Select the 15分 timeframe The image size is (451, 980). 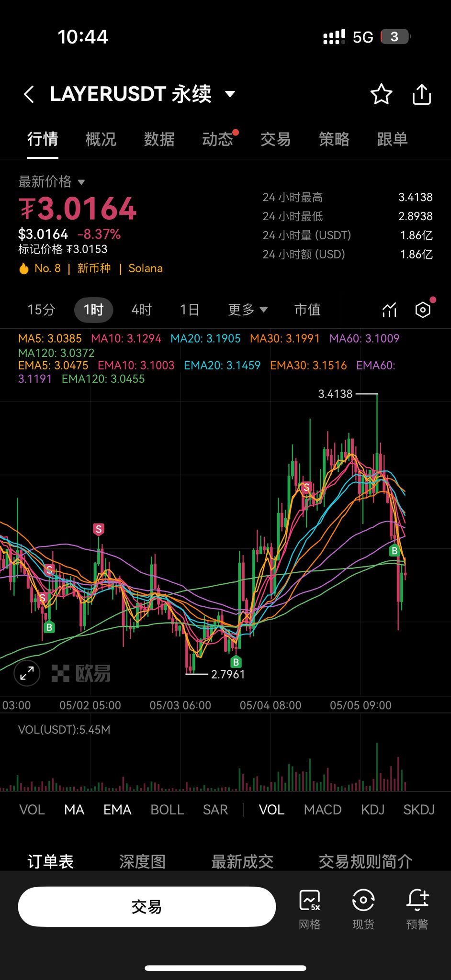[41, 310]
